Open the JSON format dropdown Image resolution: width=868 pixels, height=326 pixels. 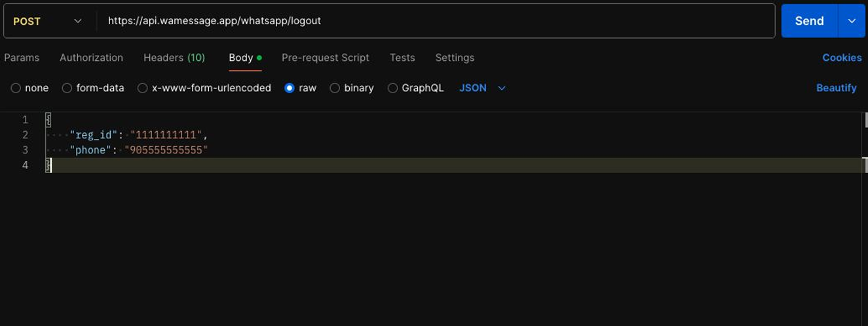(483, 88)
